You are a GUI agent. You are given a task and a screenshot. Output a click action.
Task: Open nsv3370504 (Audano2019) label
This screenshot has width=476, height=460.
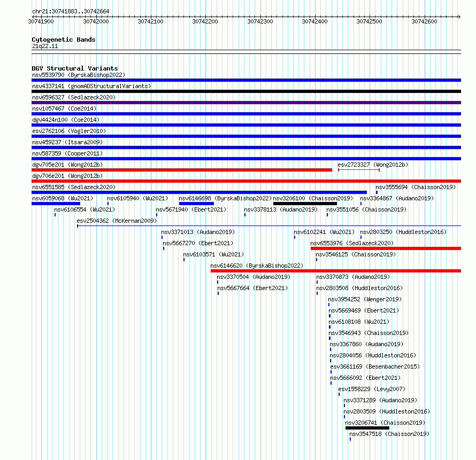click(254, 277)
